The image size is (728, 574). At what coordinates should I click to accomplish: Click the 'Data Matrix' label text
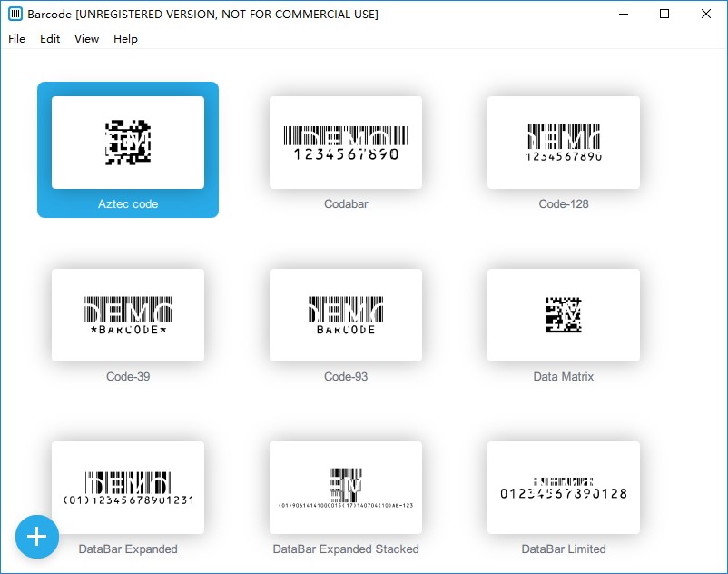[x=563, y=377]
